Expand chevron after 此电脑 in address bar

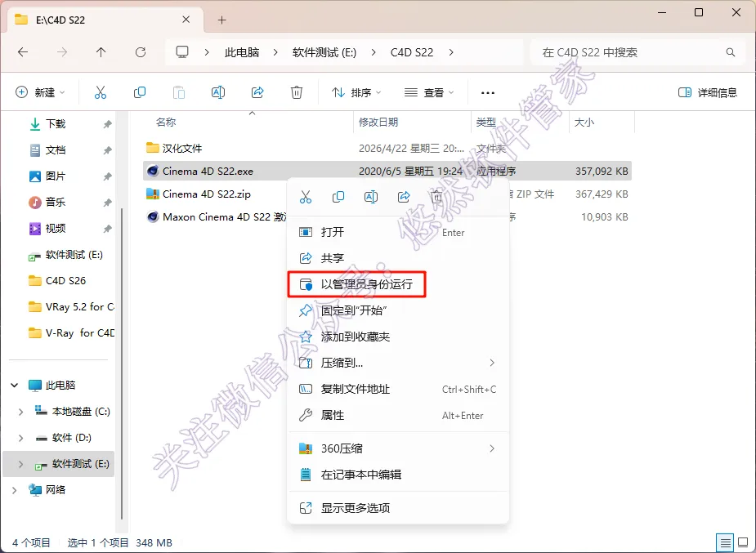(275, 52)
